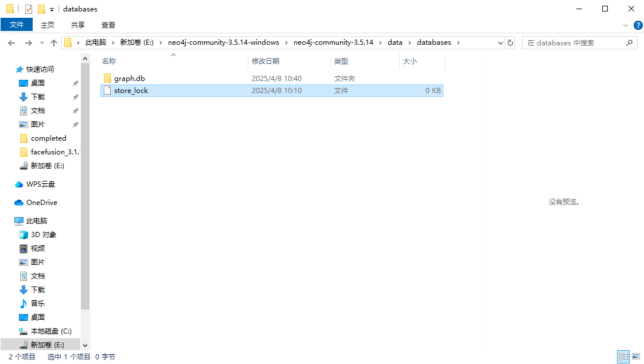Go up one folder level
Image resolution: width=644 pixels, height=364 pixels.
coord(54,43)
